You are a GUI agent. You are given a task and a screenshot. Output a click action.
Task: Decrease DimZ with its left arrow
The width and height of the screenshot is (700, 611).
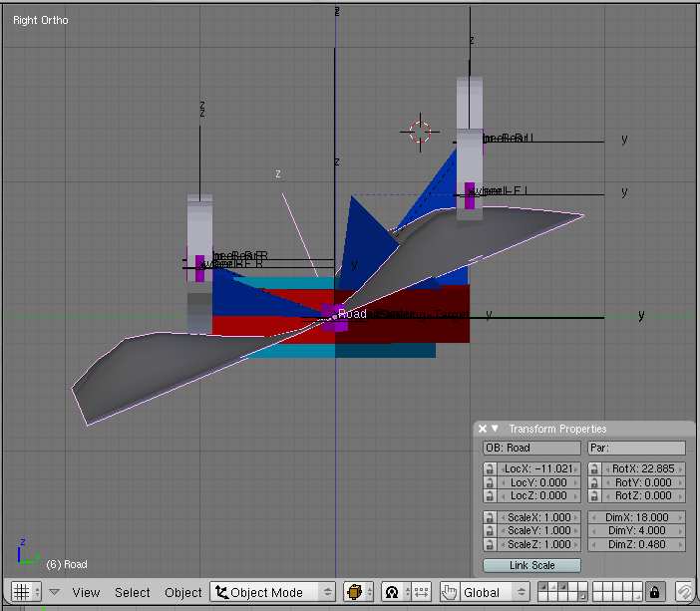pyautogui.click(x=593, y=544)
